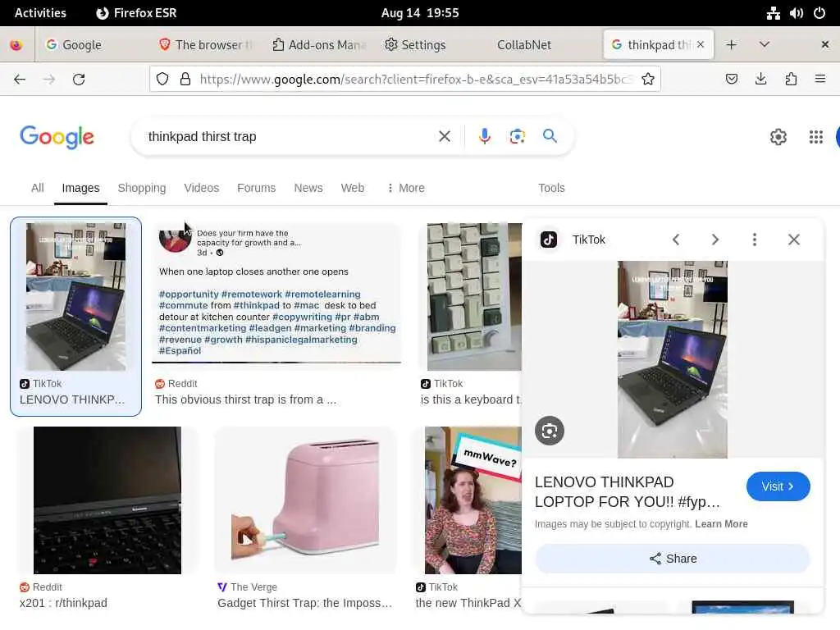Click in the Google search box
The width and height of the screenshot is (840, 630).
290,137
